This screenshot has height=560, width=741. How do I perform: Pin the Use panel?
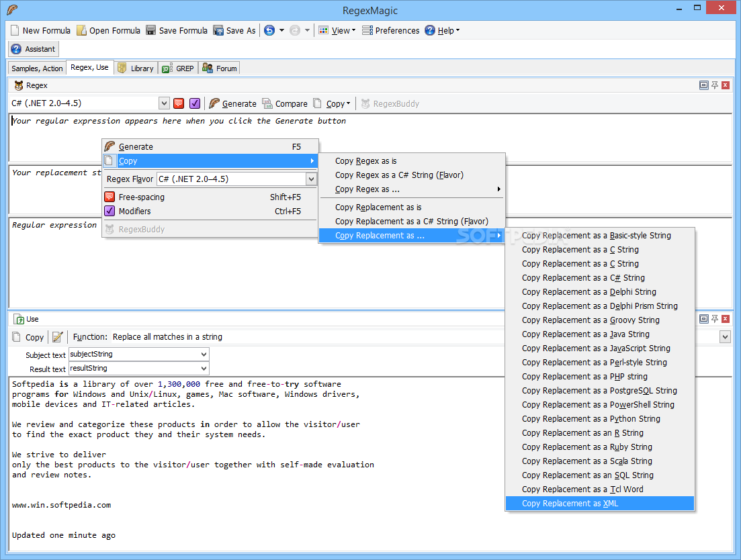click(x=715, y=319)
